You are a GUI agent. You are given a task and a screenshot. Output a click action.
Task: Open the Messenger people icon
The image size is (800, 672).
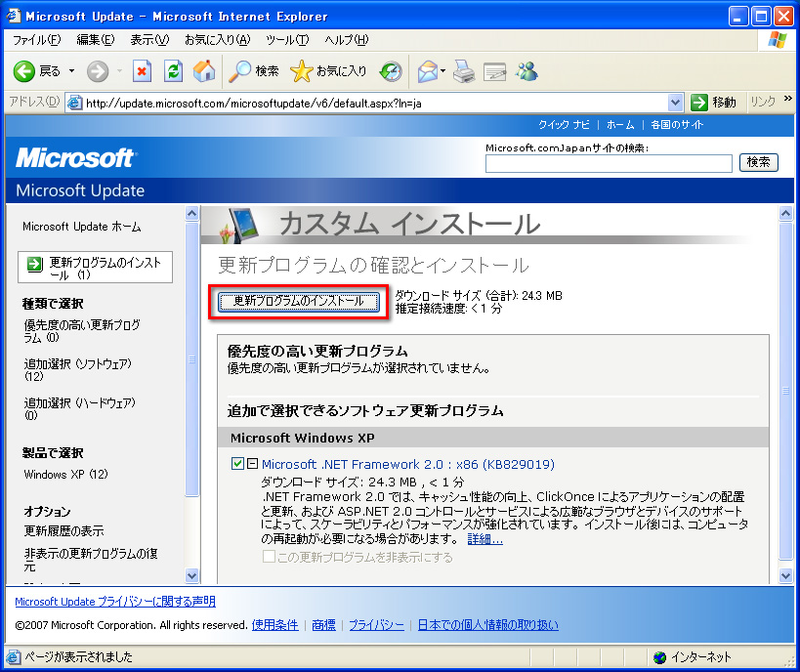click(x=526, y=71)
